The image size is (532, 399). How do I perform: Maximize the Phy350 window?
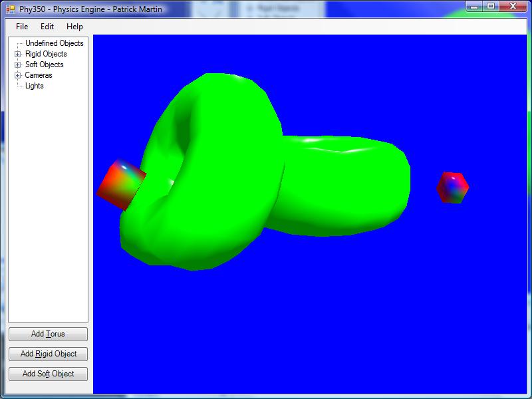(x=491, y=7)
